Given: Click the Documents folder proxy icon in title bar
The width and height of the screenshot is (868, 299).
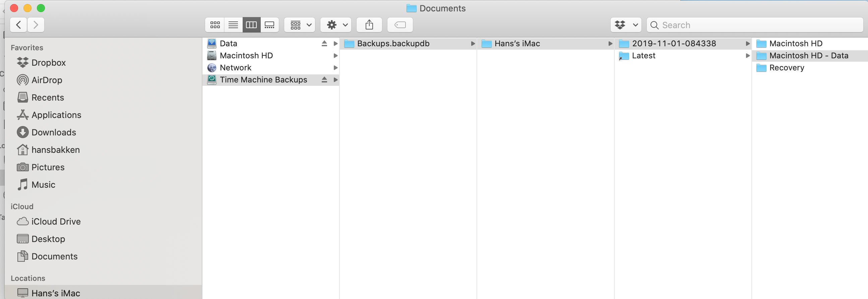Looking at the screenshot, I should click(411, 8).
